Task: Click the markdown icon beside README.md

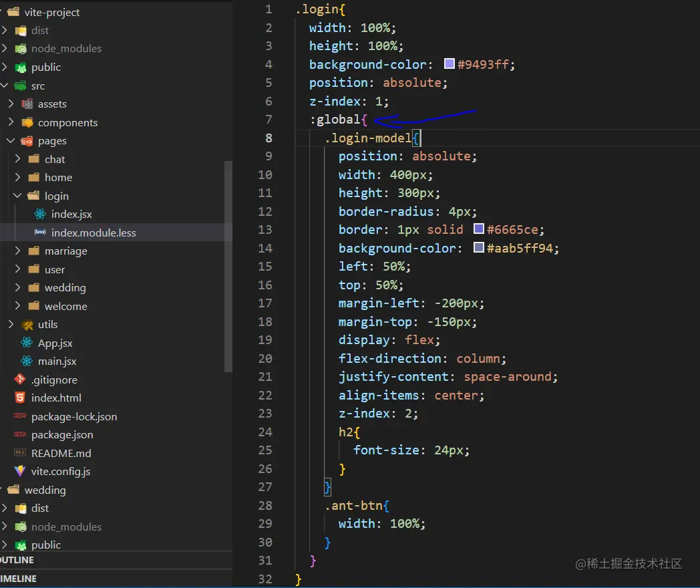Action: [20, 453]
